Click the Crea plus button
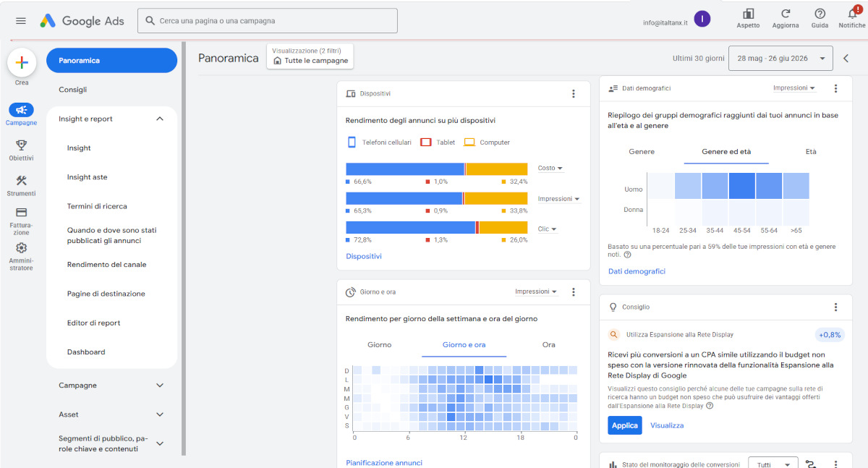868x468 pixels. click(x=22, y=63)
